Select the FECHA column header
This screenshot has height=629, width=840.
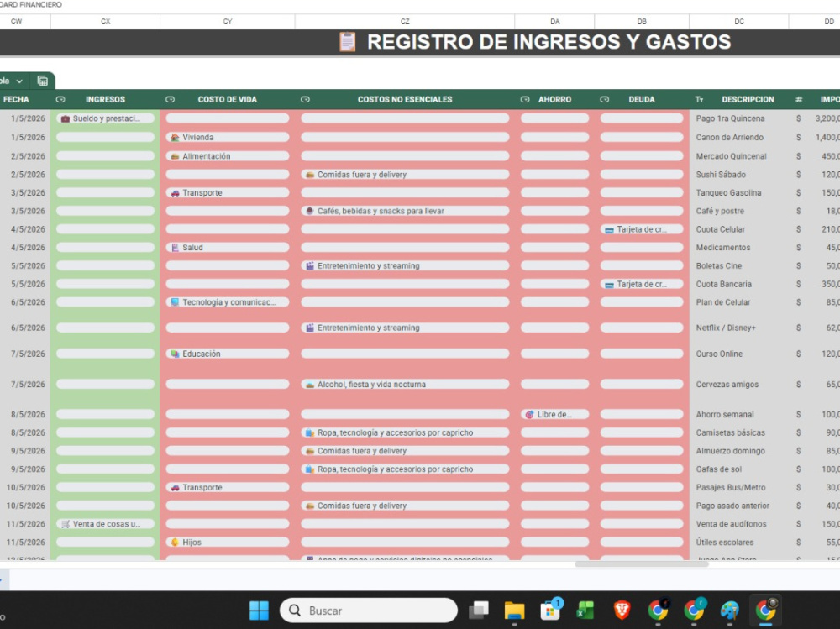[x=16, y=100]
